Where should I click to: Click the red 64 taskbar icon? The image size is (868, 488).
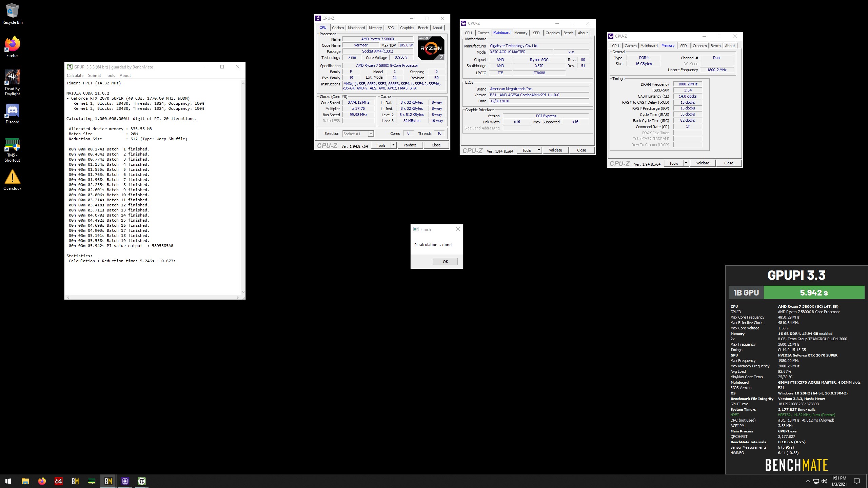tap(58, 481)
